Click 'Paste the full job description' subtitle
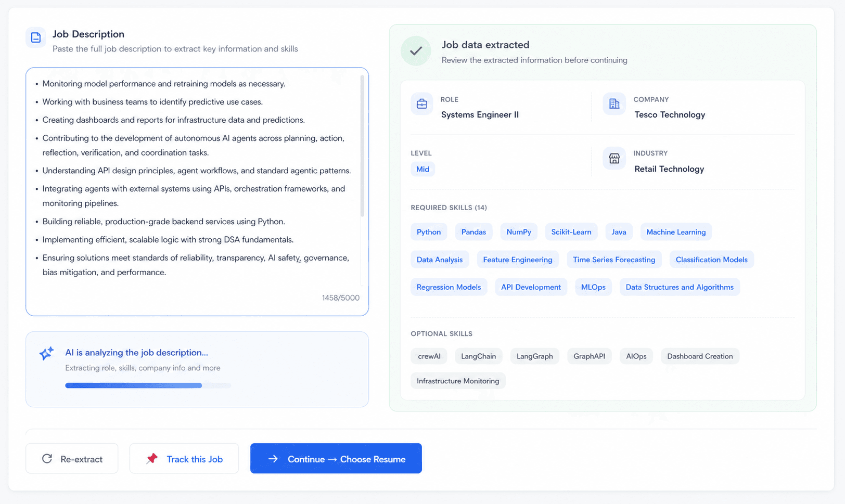Viewport: 845px width, 504px height. coord(175,49)
